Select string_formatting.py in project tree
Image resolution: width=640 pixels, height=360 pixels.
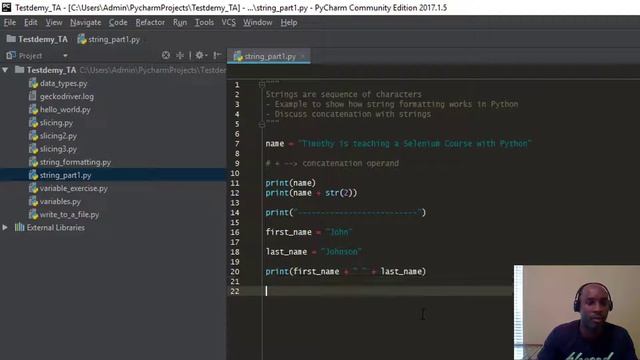click(x=75, y=162)
